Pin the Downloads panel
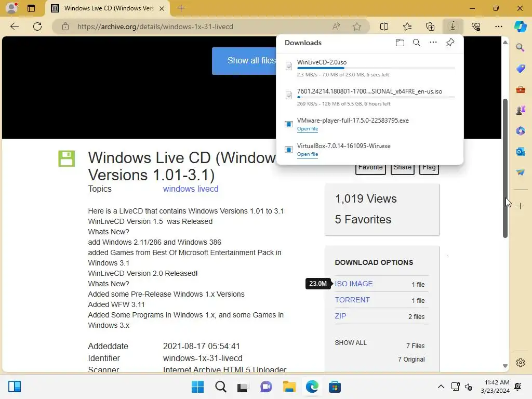Viewport: 532px width, 399px height. pos(450,43)
